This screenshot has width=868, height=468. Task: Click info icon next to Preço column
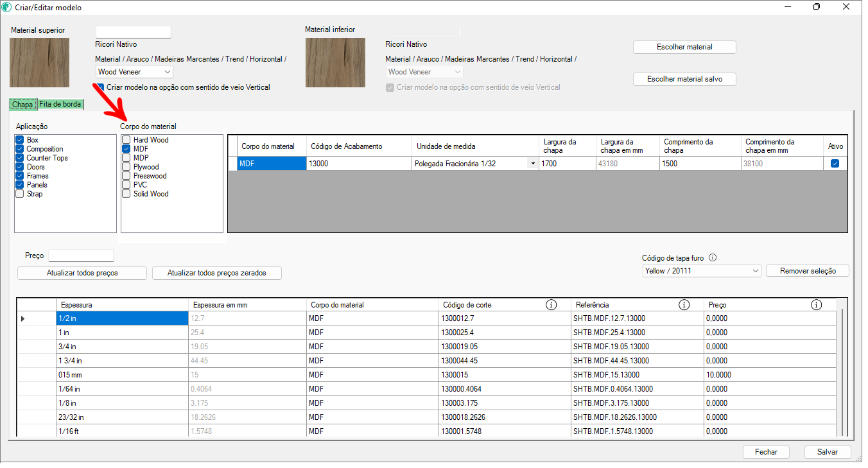pyautogui.click(x=816, y=305)
